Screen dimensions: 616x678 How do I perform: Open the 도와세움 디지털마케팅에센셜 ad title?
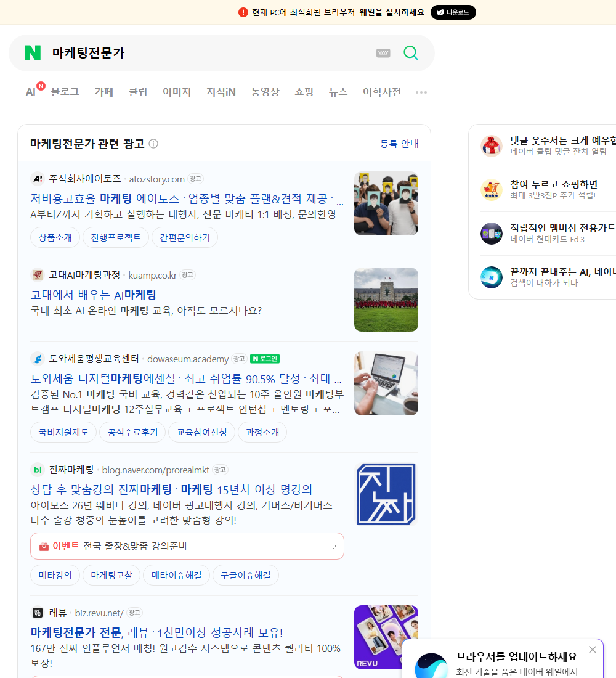[186, 379]
